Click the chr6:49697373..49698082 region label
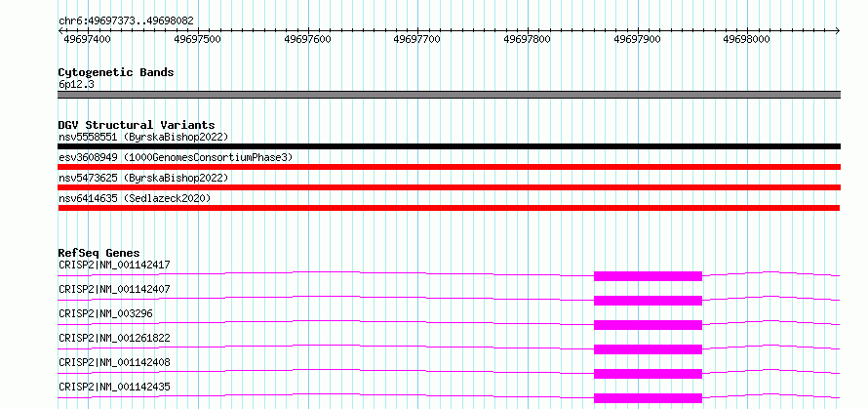This screenshot has height=409, width=868. tap(126, 20)
